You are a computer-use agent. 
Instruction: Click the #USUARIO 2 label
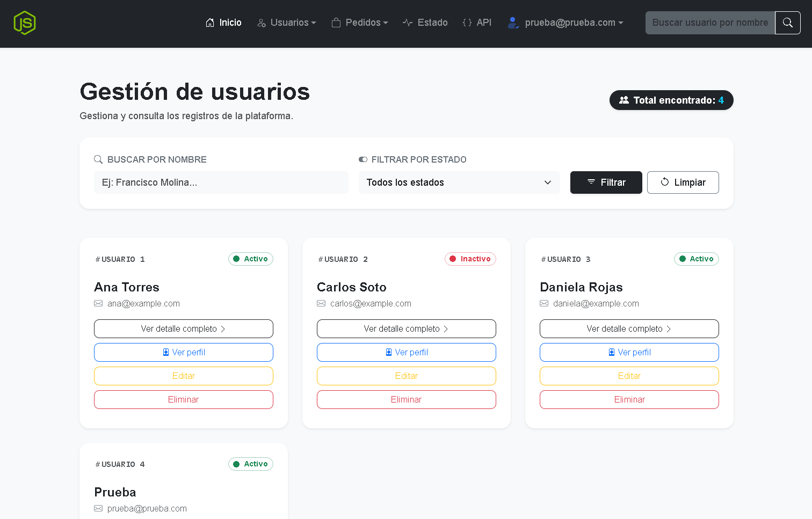click(x=343, y=259)
